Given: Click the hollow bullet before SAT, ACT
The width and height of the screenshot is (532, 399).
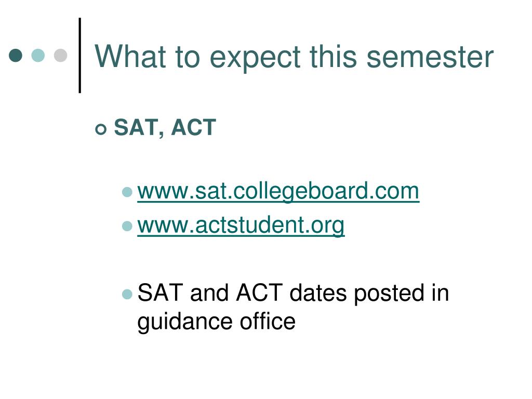Looking at the screenshot, I should click(101, 129).
